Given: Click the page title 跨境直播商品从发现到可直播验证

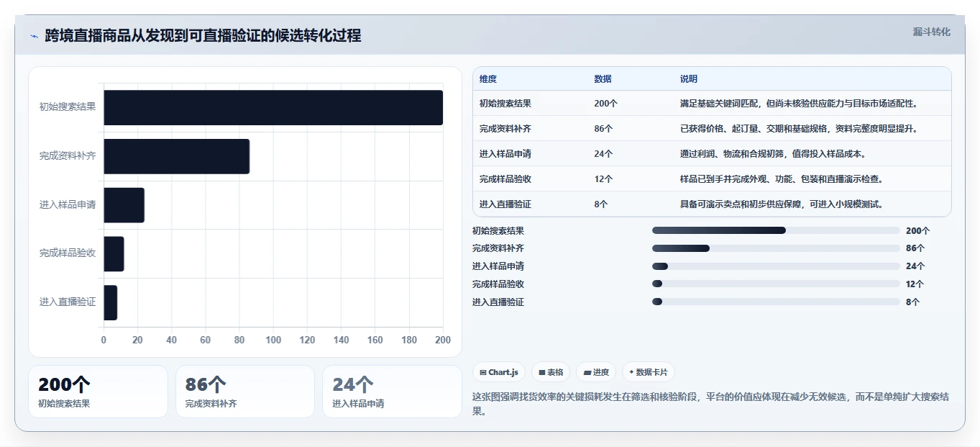Looking at the screenshot, I should (x=203, y=35).
